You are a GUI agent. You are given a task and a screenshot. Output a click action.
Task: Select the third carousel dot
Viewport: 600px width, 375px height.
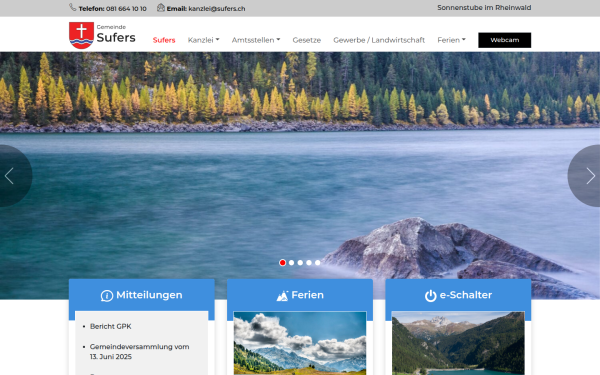point(300,262)
